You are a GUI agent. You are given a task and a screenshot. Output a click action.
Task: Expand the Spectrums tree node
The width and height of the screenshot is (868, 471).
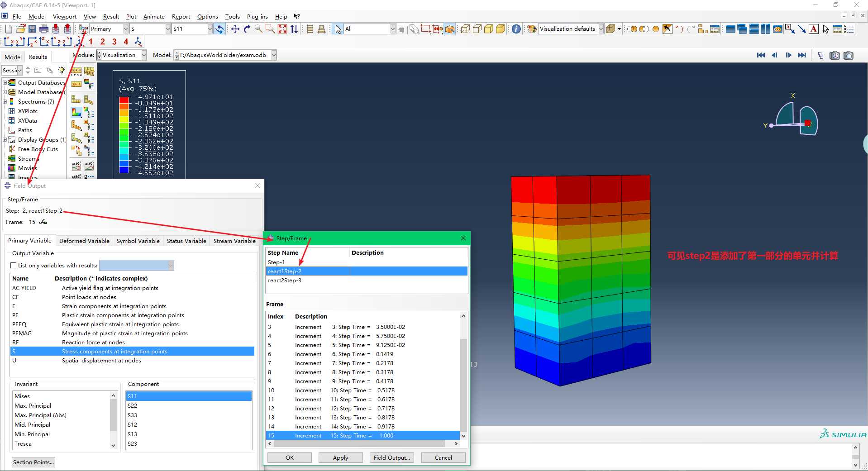(x=5, y=102)
